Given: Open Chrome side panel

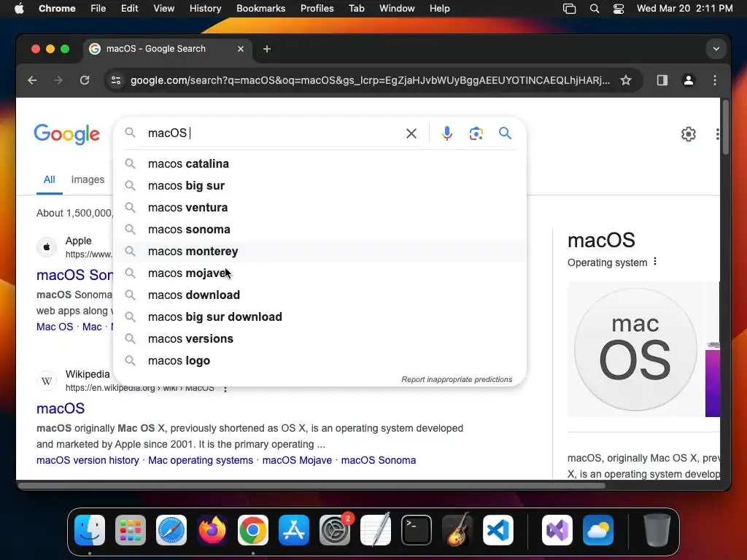Looking at the screenshot, I should coord(662,80).
